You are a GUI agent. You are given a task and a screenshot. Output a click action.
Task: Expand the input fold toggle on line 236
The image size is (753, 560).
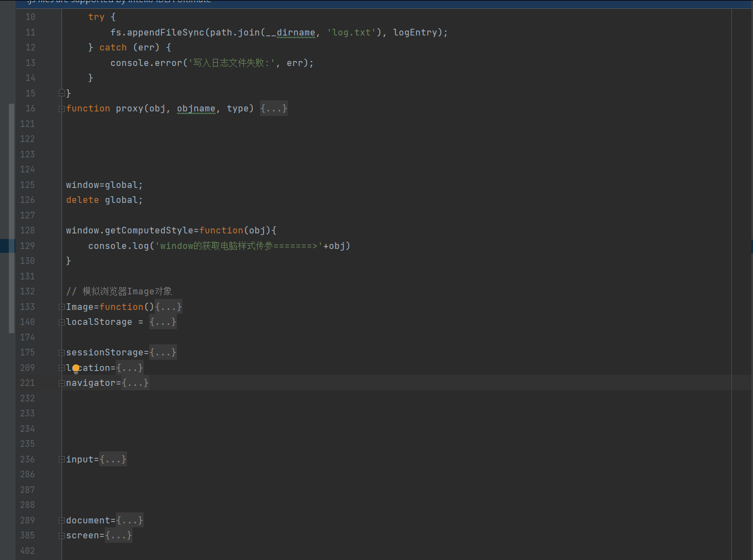point(62,460)
